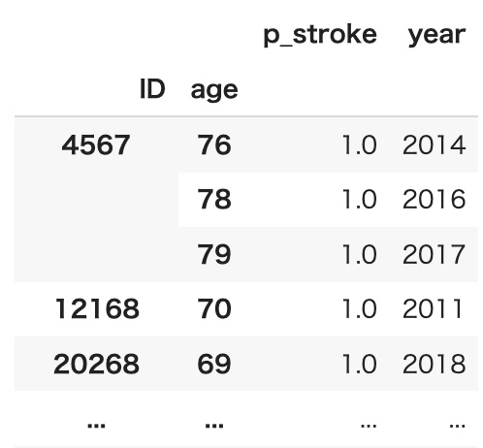483x448 pixels.
Task: Click the p_stroke column header
Action: [x=320, y=36]
